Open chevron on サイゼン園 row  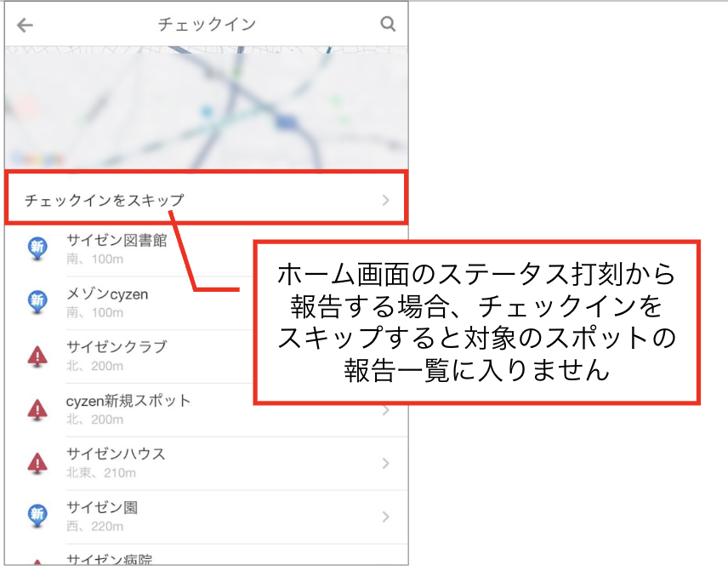pyautogui.click(x=385, y=516)
